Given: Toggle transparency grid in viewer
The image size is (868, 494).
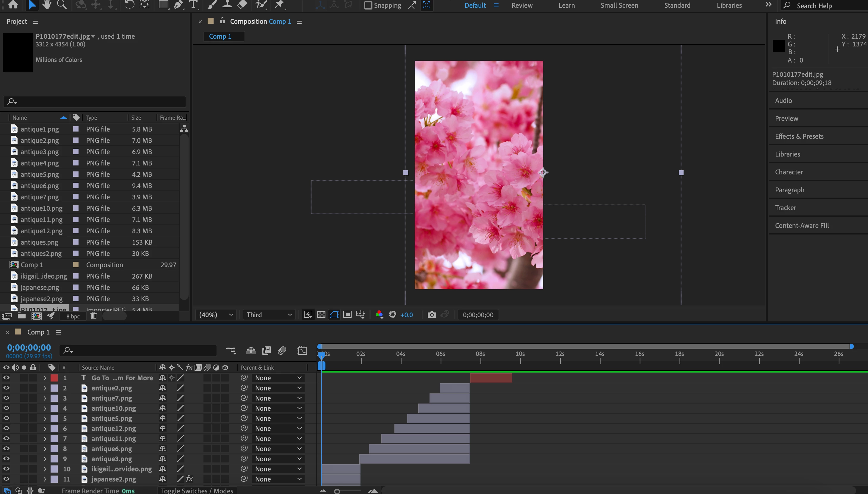Looking at the screenshot, I should click(321, 315).
